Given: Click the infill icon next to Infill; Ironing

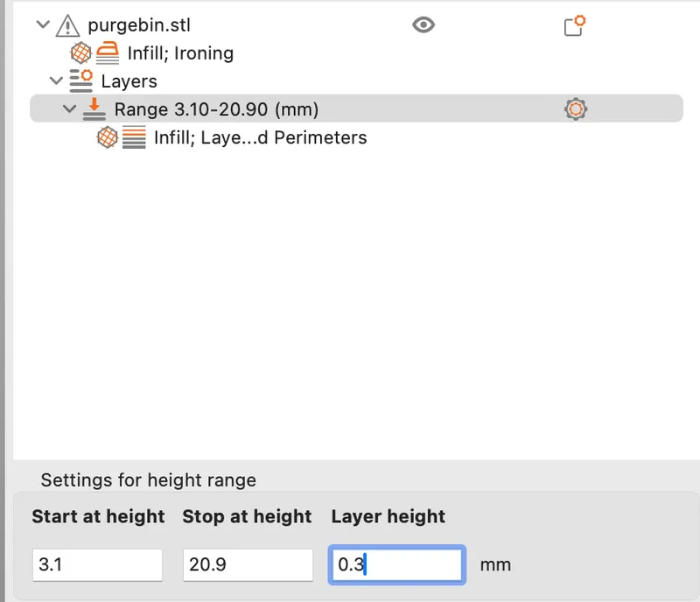Looking at the screenshot, I should (x=80, y=52).
